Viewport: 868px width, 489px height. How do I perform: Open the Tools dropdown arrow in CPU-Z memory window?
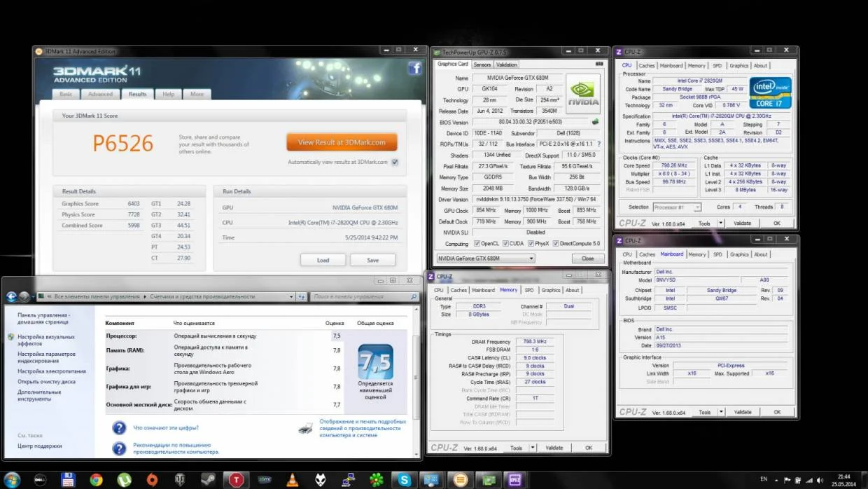[x=532, y=448]
